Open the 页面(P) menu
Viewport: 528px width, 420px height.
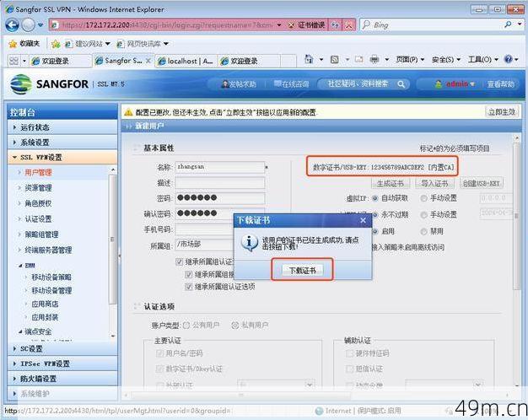pyautogui.click(x=410, y=60)
